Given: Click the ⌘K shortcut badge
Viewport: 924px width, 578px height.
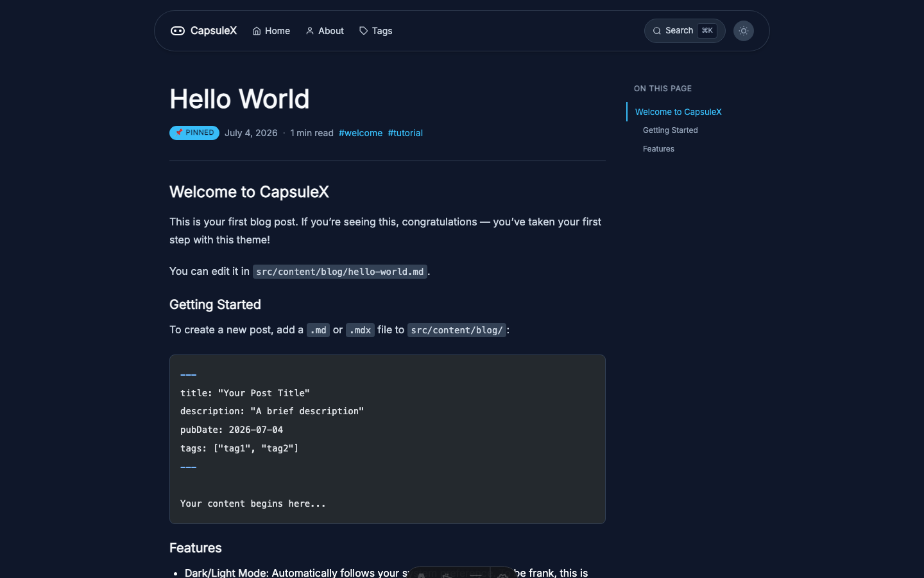Looking at the screenshot, I should [707, 31].
